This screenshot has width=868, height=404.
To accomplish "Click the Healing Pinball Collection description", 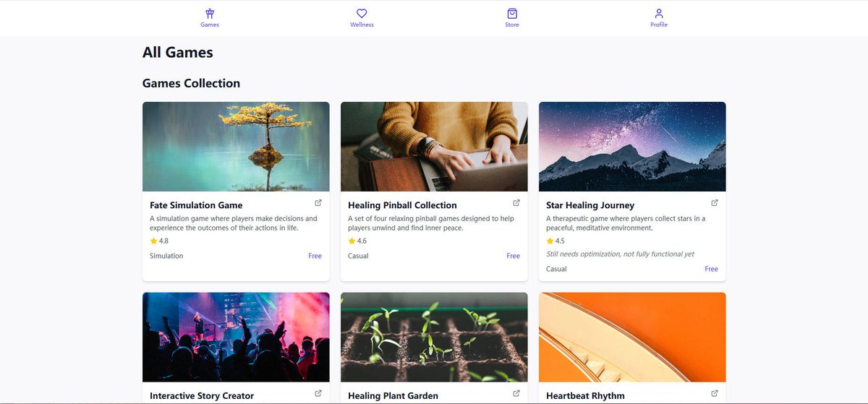I will click(x=431, y=223).
